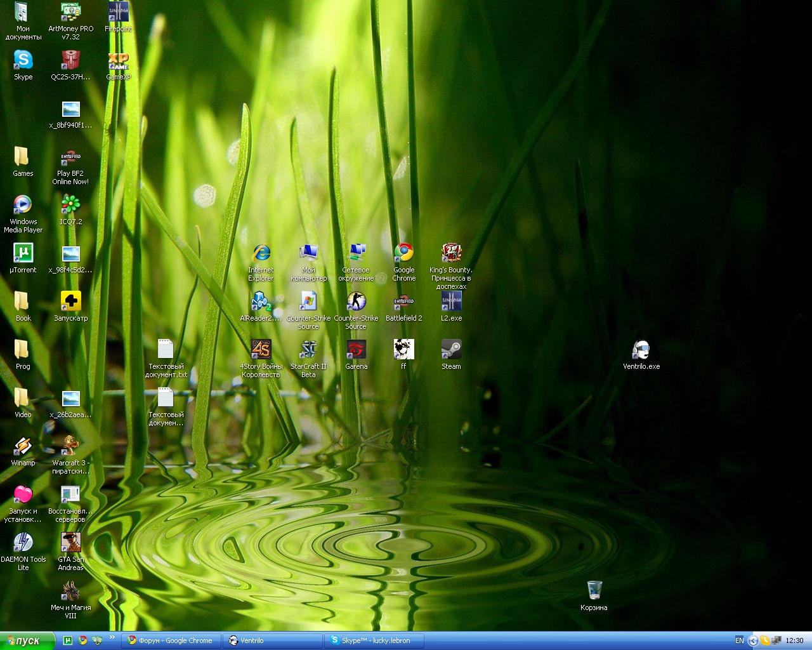812x650 pixels.
Task: Switch to Skype lucky.lebron taskbar button
Action: (x=374, y=640)
